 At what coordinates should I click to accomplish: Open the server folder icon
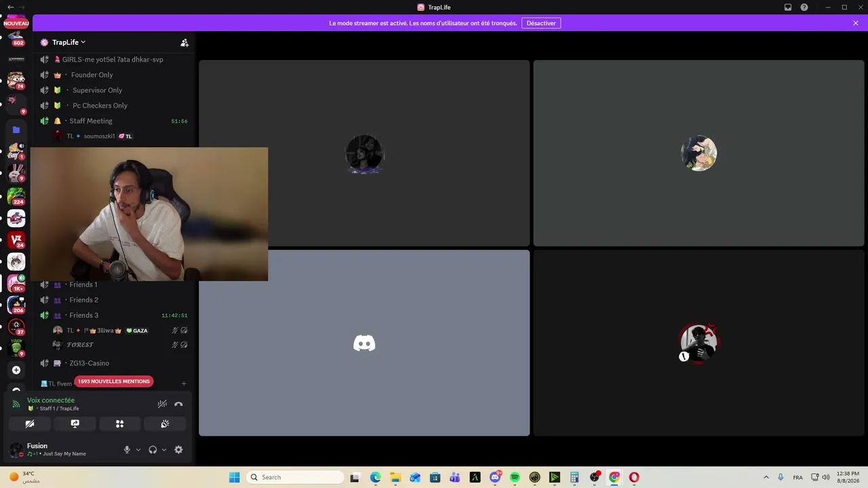(16, 129)
